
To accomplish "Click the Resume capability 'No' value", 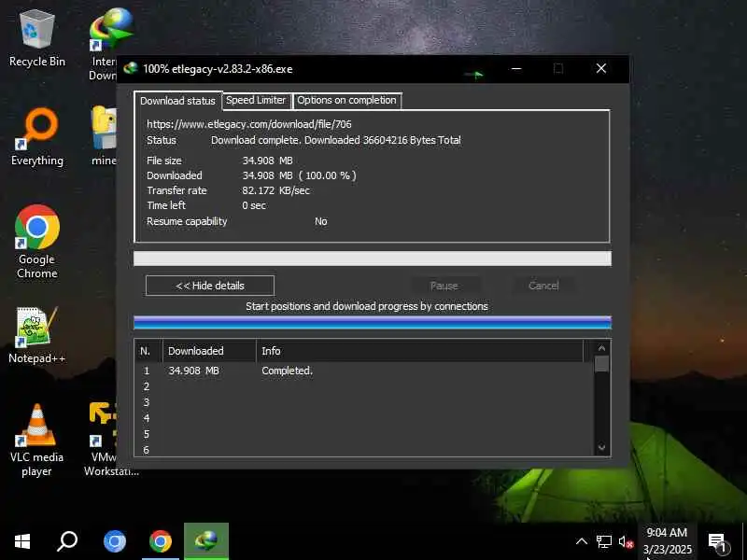I will [x=320, y=221].
